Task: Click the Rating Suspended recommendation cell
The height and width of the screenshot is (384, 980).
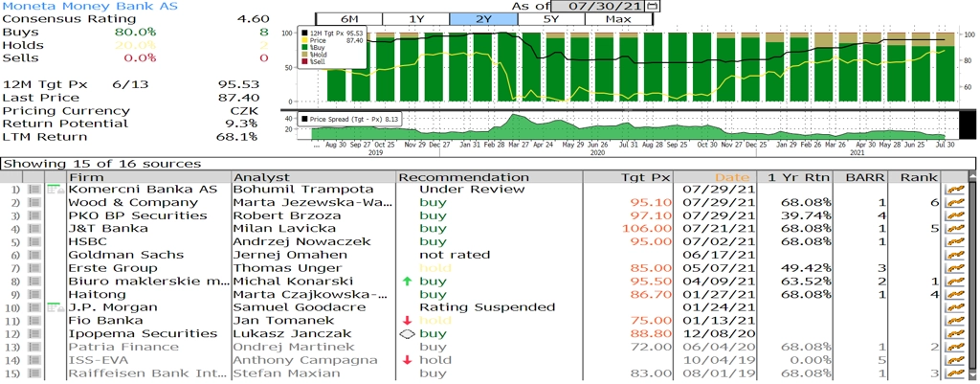Action: pos(487,307)
